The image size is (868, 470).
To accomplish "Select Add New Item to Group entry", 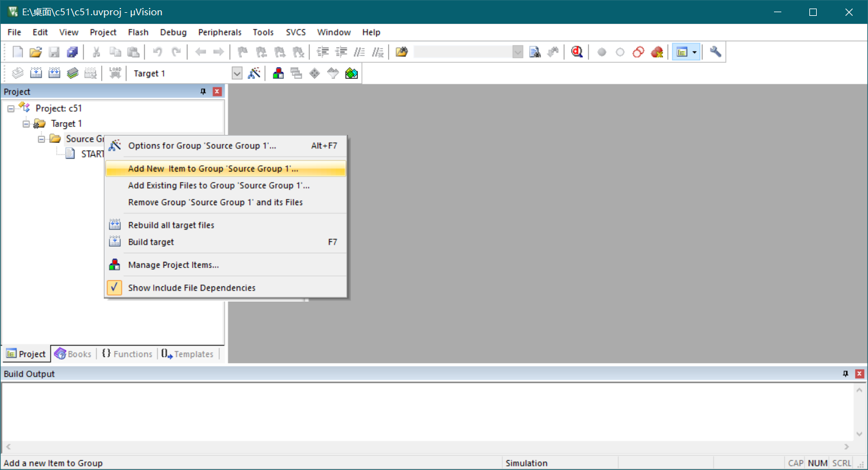I will [x=226, y=169].
